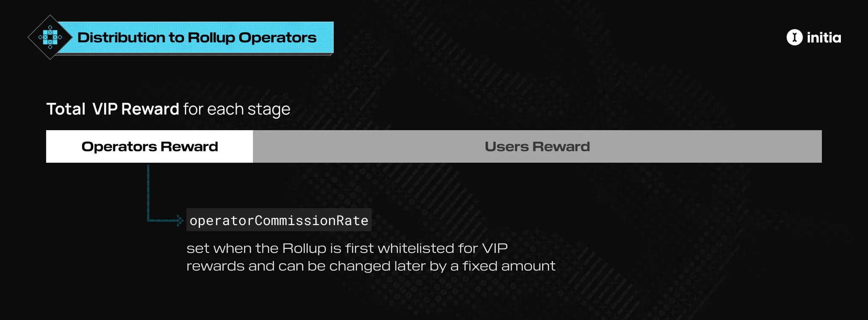Click the vertical dotted connector under Operators Reward
The height and width of the screenshot is (320, 868).
[x=148, y=191]
